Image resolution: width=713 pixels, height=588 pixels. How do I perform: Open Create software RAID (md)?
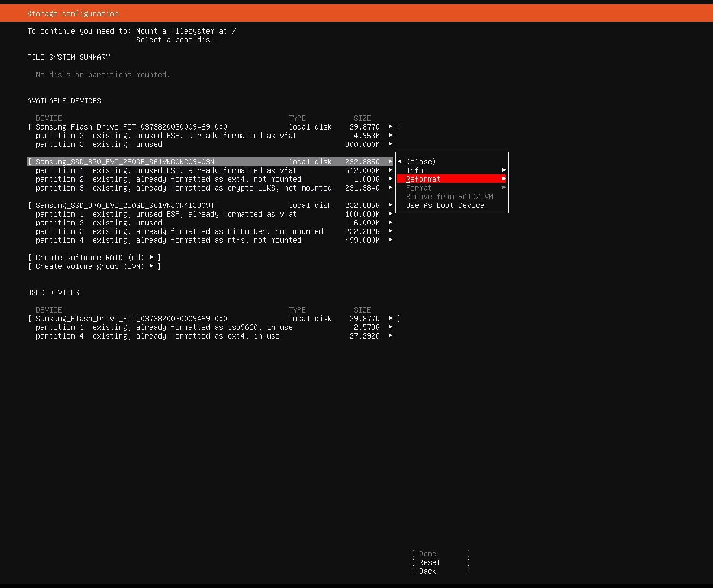[x=95, y=258]
